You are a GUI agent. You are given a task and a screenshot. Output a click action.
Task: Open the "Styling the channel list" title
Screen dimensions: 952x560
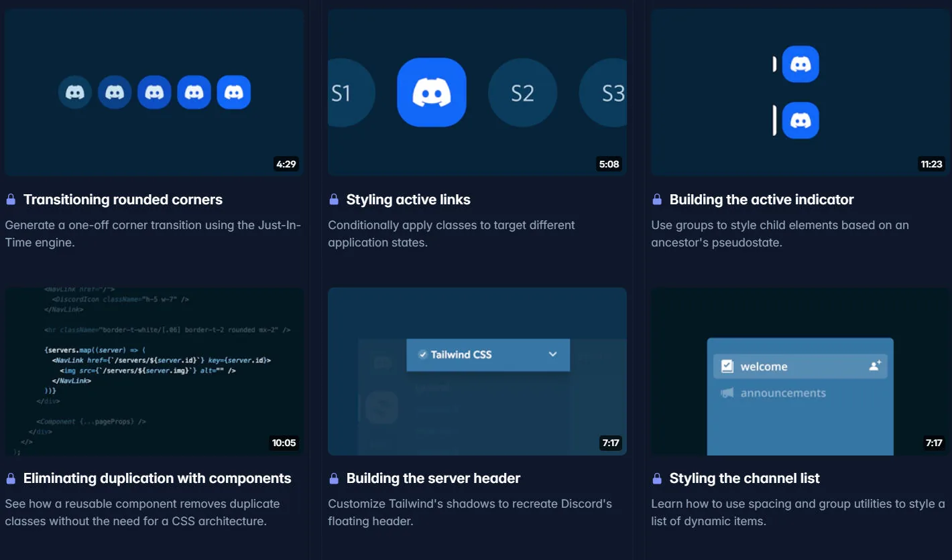(x=744, y=478)
